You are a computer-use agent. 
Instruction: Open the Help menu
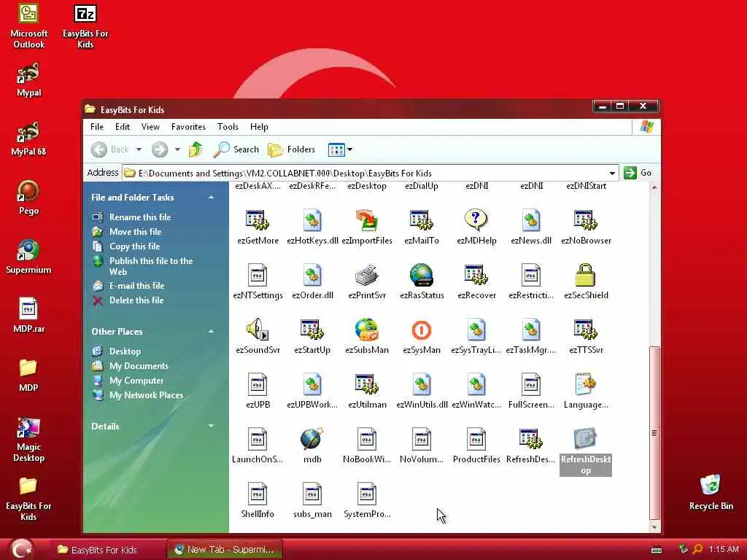[x=259, y=127]
